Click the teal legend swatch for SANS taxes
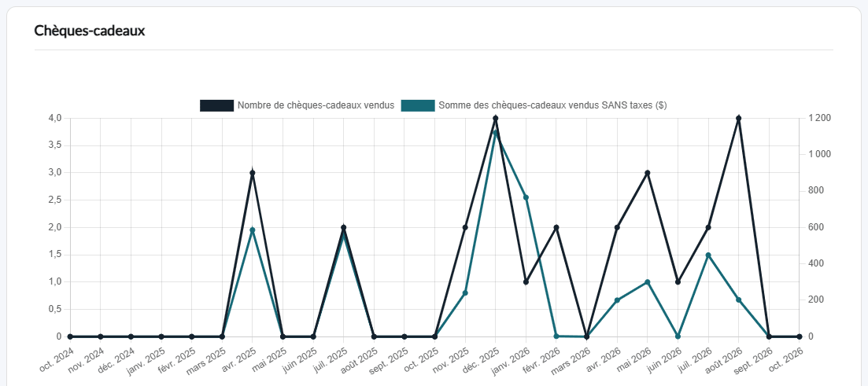868x386 pixels. click(418, 105)
